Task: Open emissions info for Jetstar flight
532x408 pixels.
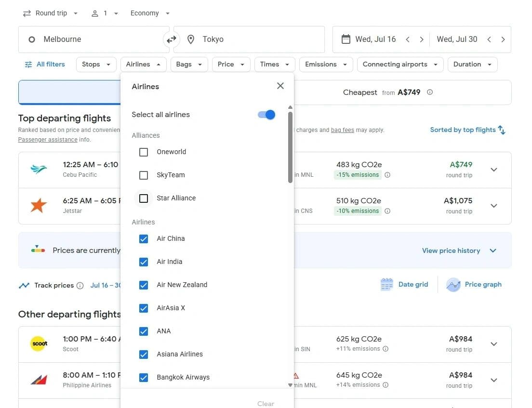Action: tap(387, 211)
